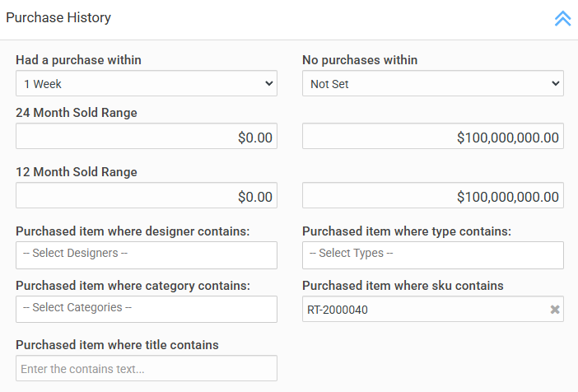Click the 'No purchases within' label

point(360,60)
